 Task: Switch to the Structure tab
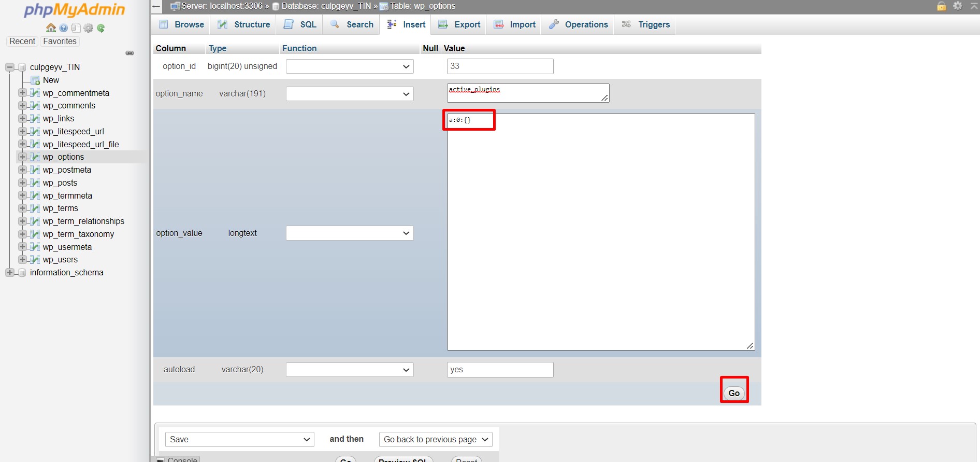pyautogui.click(x=244, y=24)
